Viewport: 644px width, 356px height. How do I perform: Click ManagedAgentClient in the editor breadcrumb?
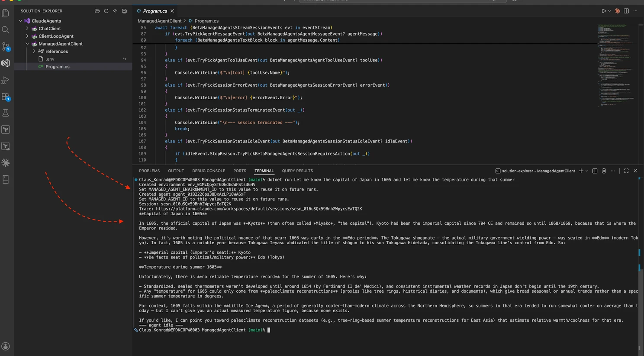pos(160,21)
